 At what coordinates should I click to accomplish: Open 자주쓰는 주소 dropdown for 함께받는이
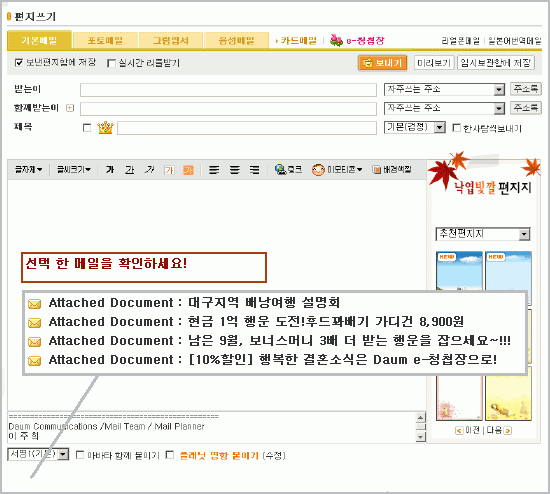point(444,108)
